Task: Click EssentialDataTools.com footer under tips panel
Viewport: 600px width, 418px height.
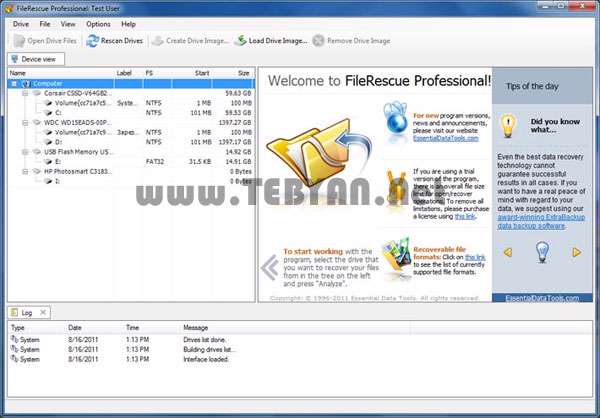Action: [542, 298]
